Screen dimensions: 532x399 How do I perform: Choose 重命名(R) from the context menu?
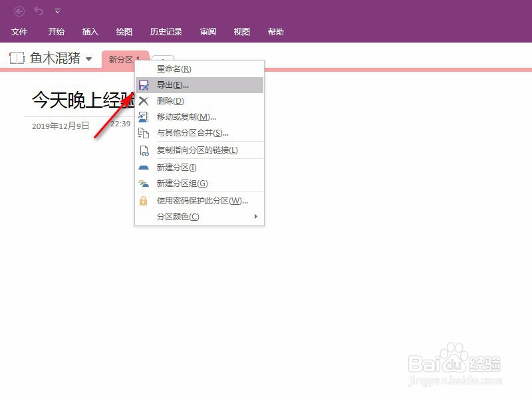coord(199,69)
